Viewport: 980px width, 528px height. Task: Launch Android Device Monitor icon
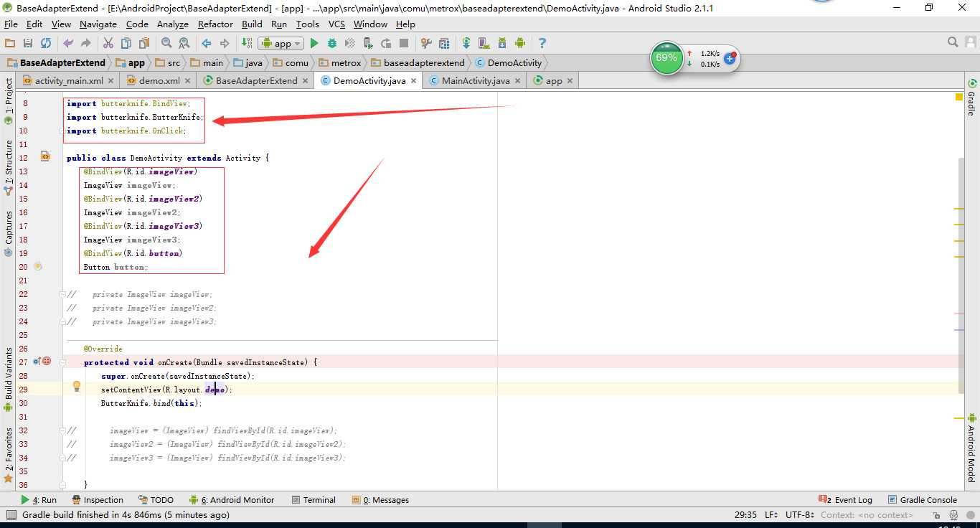pyautogui.click(x=520, y=44)
